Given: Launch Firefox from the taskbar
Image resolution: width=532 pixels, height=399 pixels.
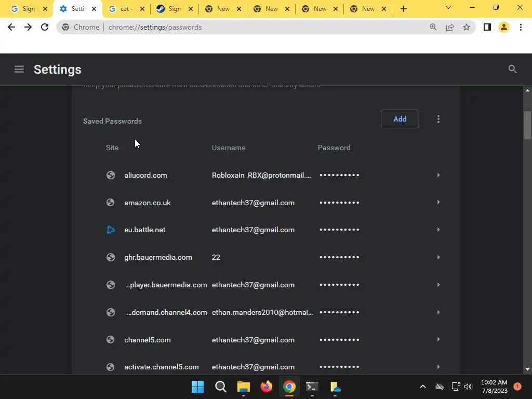Looking at the screenshot, I should pyautogui.click(x=267, y=387).
